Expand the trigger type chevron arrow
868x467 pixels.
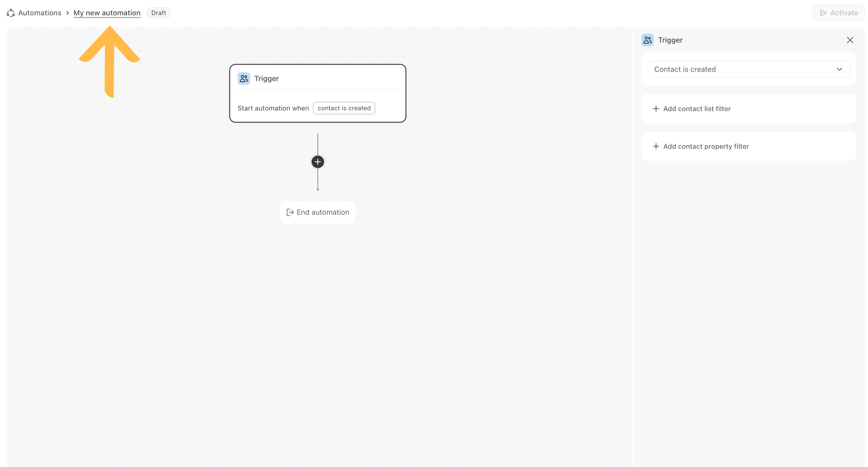pos(839,69)
